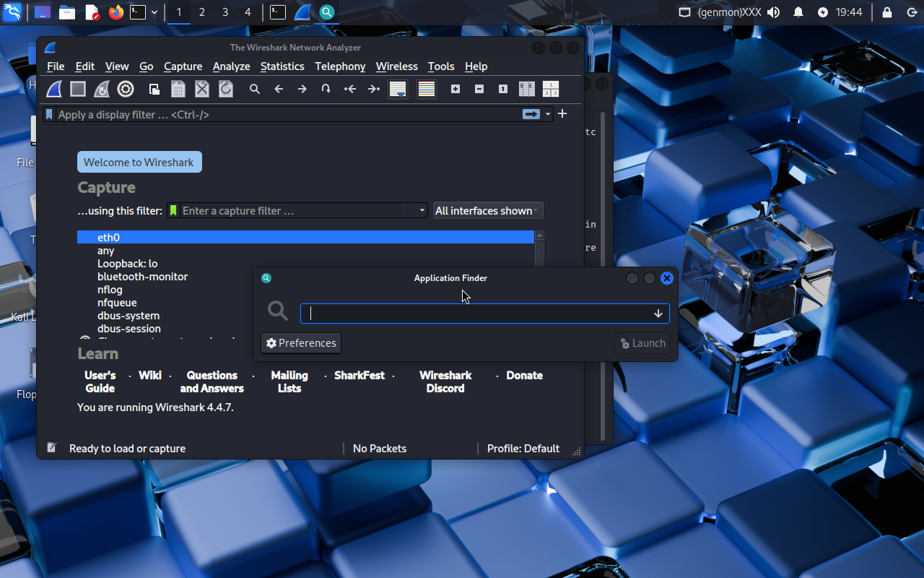Image resolution: width=924 pixels, height=578 pixels.
Task: Start capturing packets with the shark fin icon
Action: (55, 89)
